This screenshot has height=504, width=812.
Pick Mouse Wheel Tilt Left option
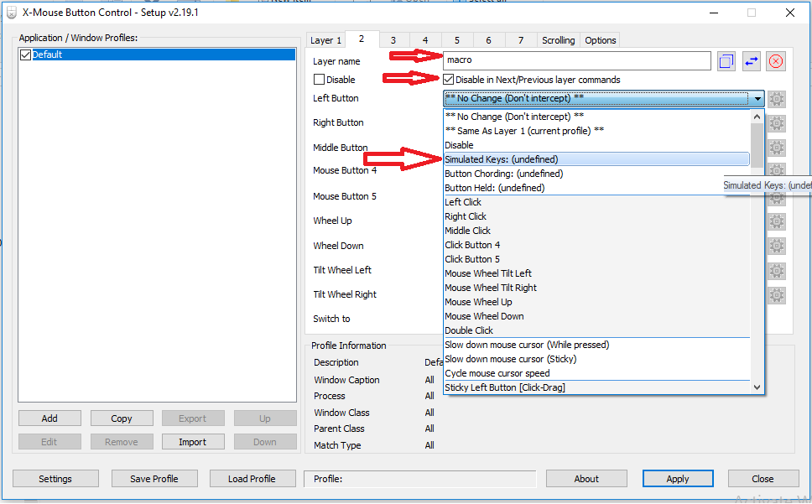click(x=596, y=273)
